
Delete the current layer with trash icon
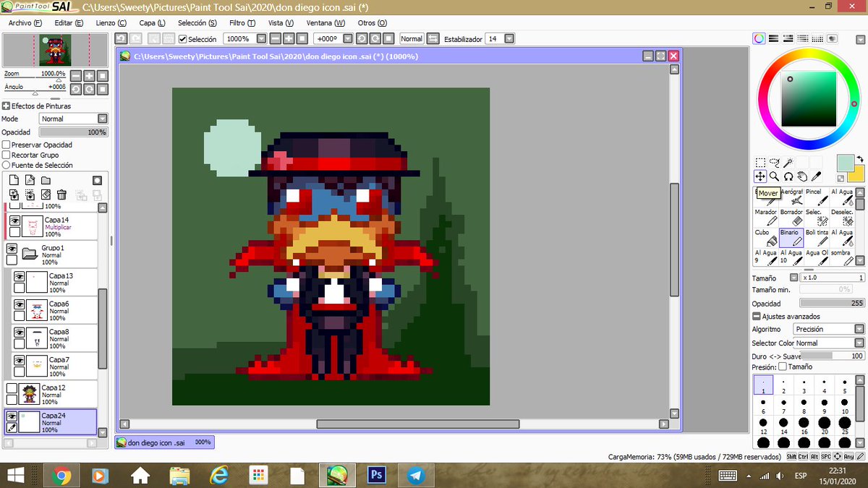coord(61,194)
